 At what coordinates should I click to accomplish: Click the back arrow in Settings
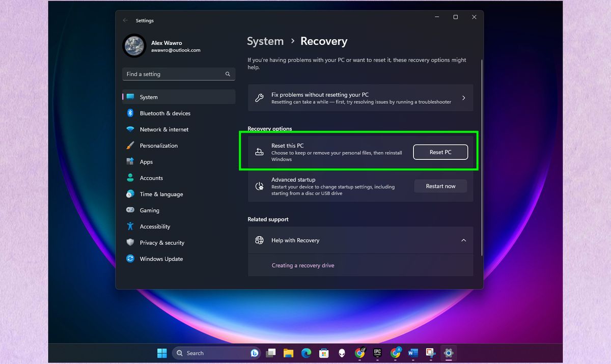click(x=125, y=20)
